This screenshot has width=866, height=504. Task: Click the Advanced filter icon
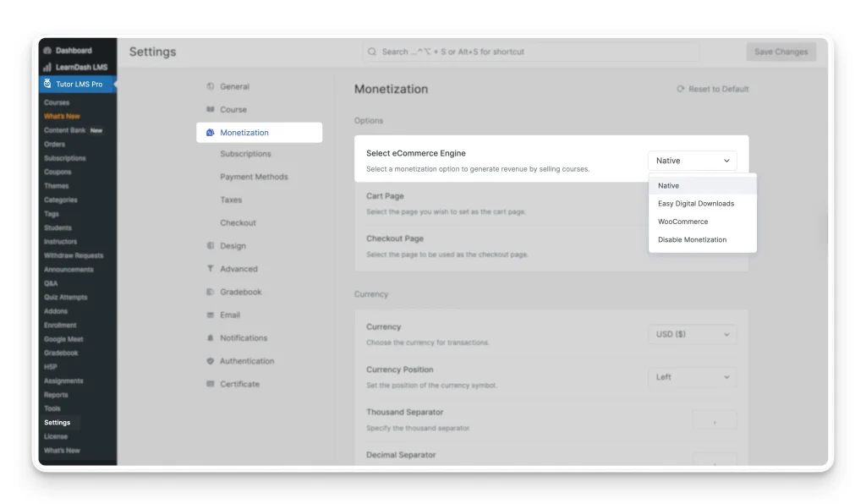(210, 269)
